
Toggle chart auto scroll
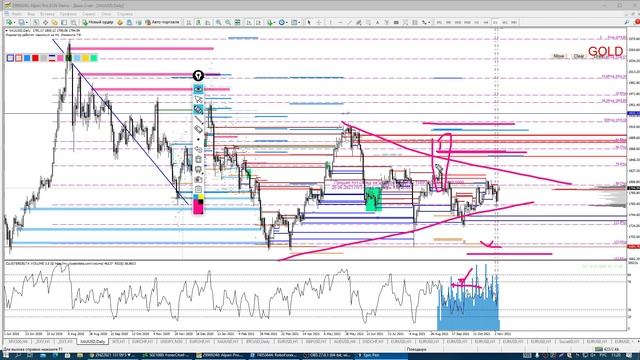pyautogui.click(x=249, y=22)
